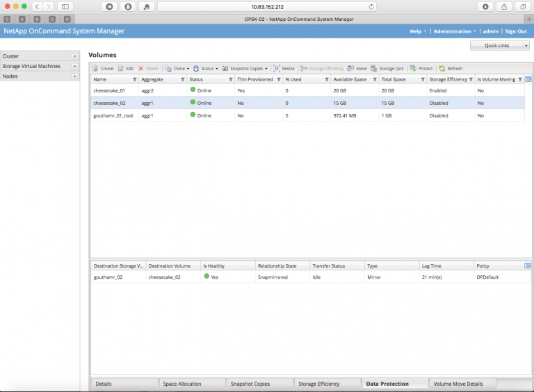
Task: Click the Create volume toolbar icon
Action: pos(96,69)
